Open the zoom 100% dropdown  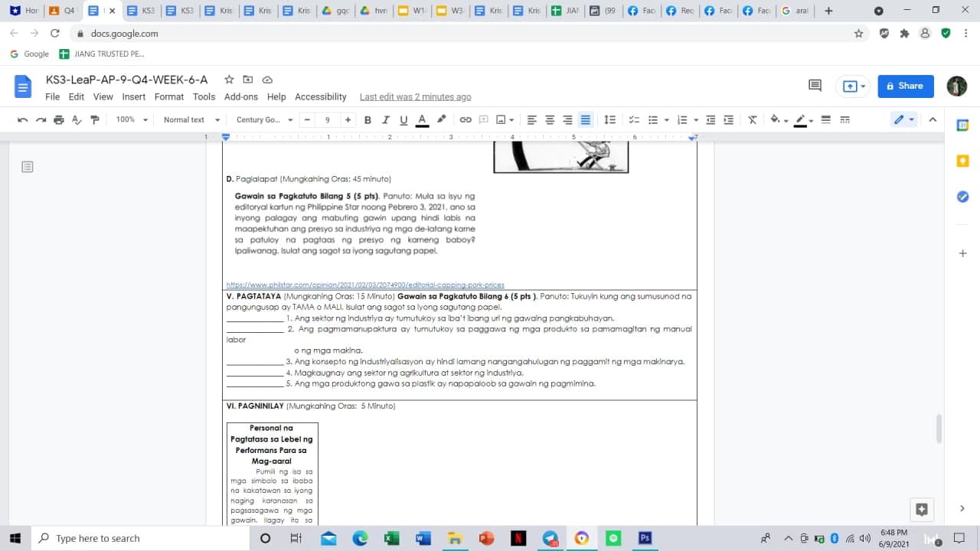click(x=130, y=120)
